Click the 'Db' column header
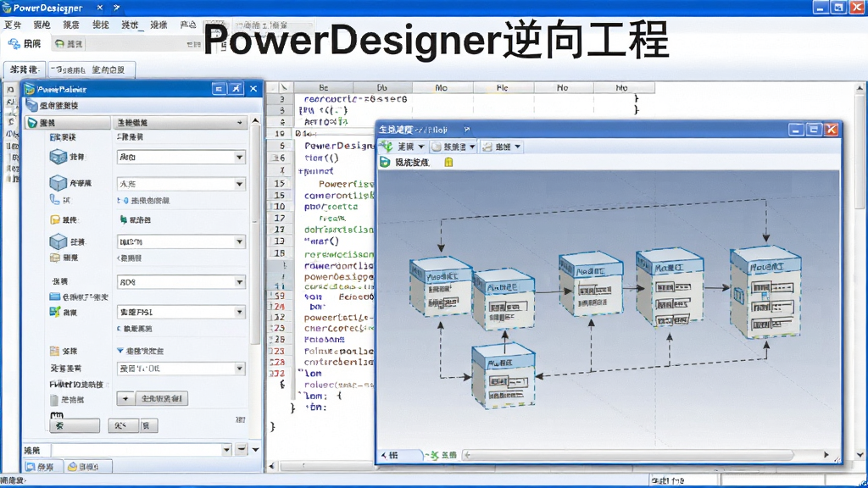The image size is (868, 488). coord(382,87)
